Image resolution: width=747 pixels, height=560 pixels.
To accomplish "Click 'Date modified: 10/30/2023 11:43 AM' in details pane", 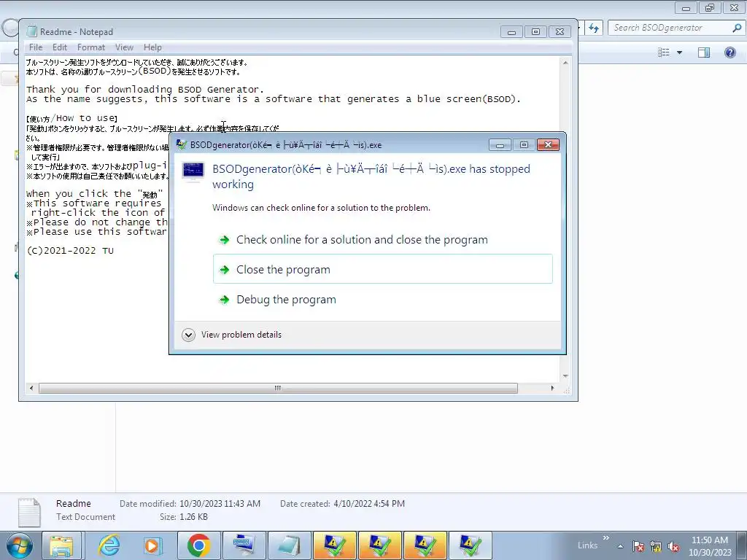I will [x=190, y=503].
